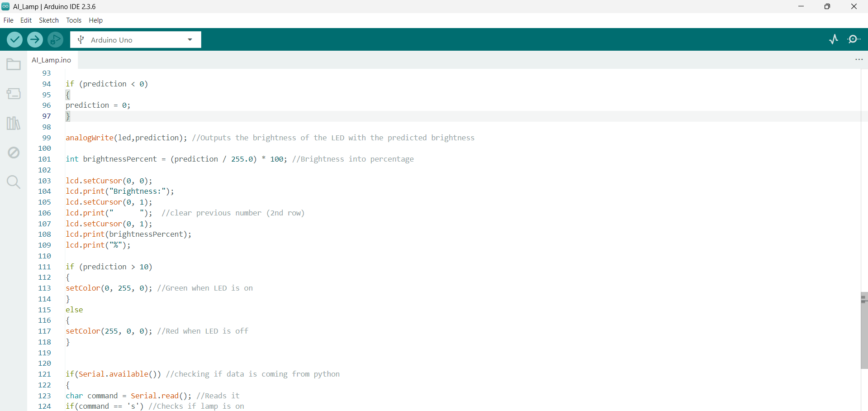Open the Help menu
The height and width of the screenshot is (411, 868).
[95, 20]
